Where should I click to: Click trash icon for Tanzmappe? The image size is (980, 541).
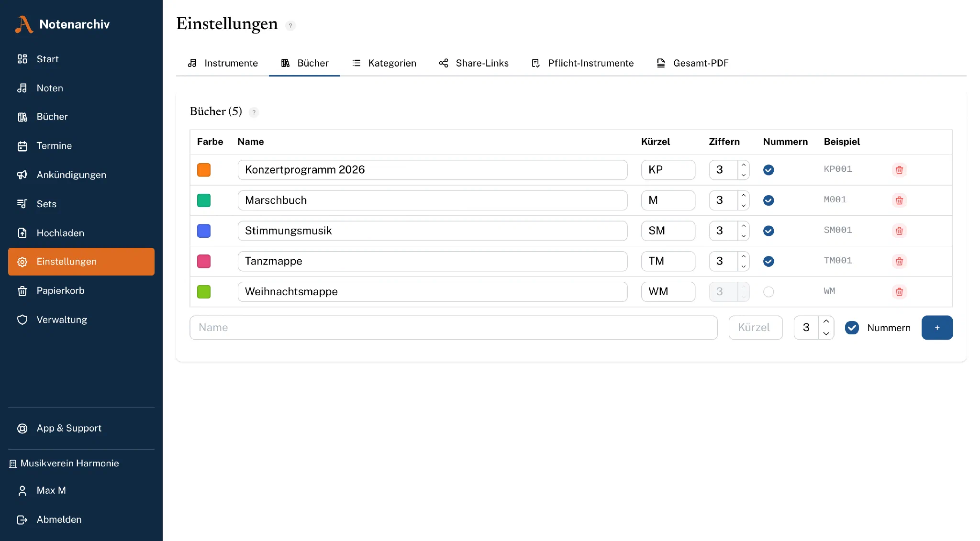(x=899, y=261)
